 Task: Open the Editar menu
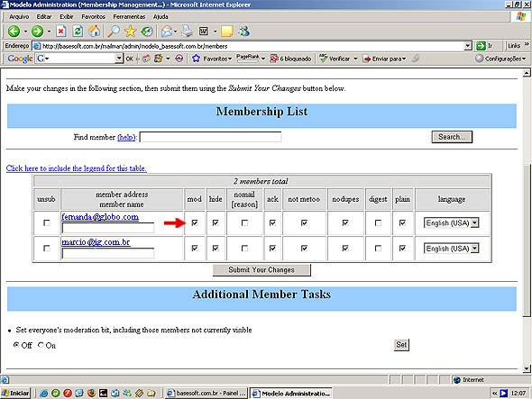[44, 16]
